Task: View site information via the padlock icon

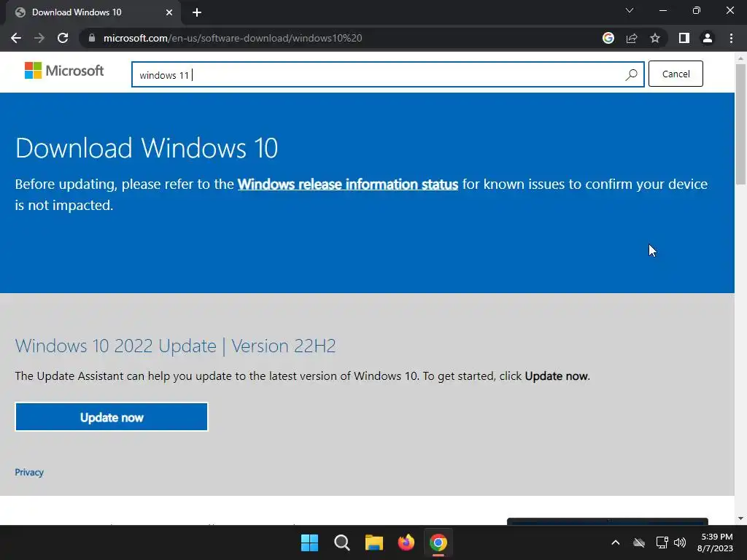Action: [92, 38]
